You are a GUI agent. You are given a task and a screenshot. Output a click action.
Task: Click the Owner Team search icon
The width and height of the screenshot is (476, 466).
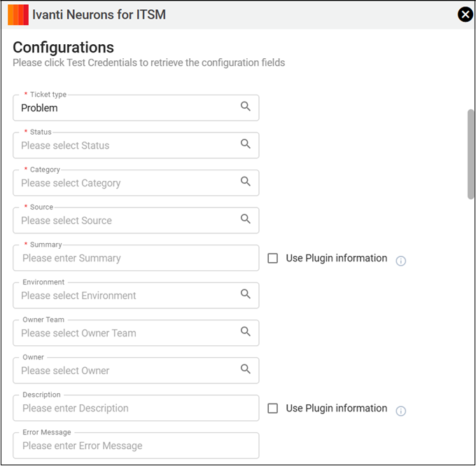click(245, 331)
